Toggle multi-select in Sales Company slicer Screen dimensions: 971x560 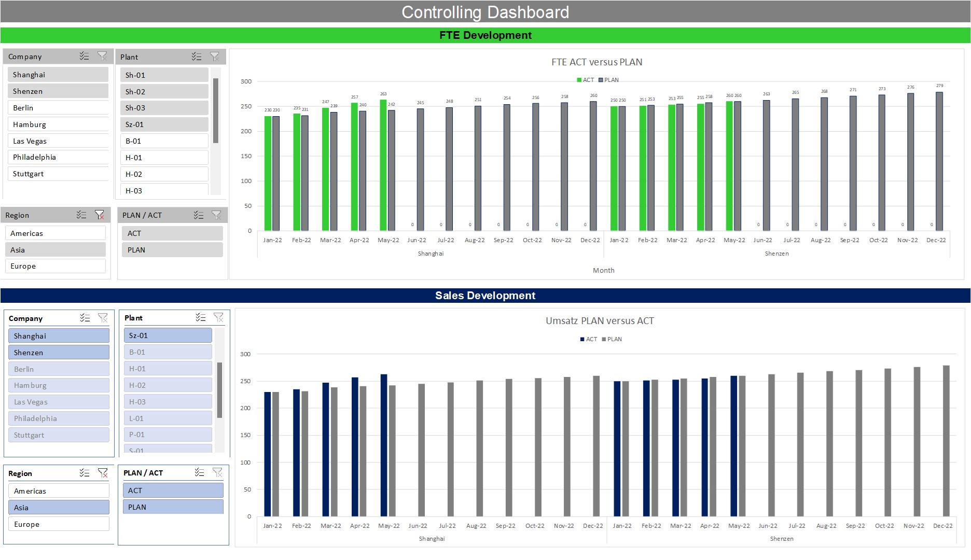point(85,318)
